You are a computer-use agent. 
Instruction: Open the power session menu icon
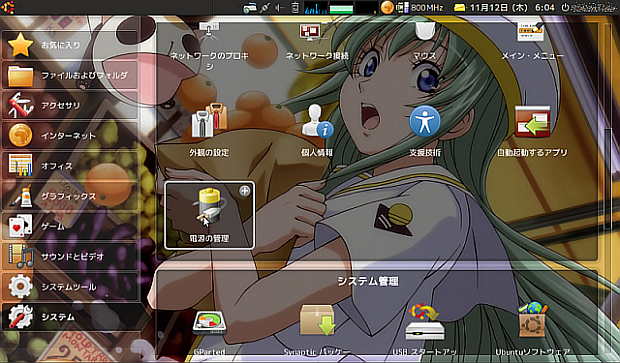[x=565, y=8]
